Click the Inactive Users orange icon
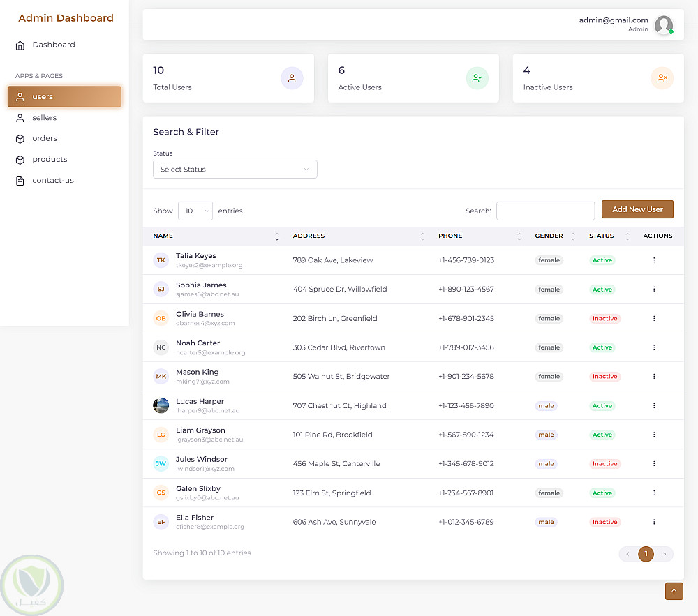Viewport: 698px width, 616px height. pos(662,78)
